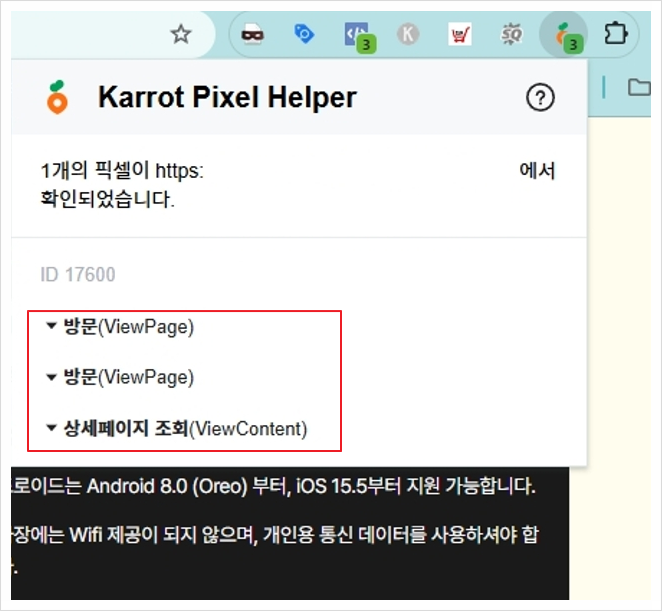662x611 pixels.
Task: Open the Extensions puzzle piece menu
Action: (x=615, y=34)
